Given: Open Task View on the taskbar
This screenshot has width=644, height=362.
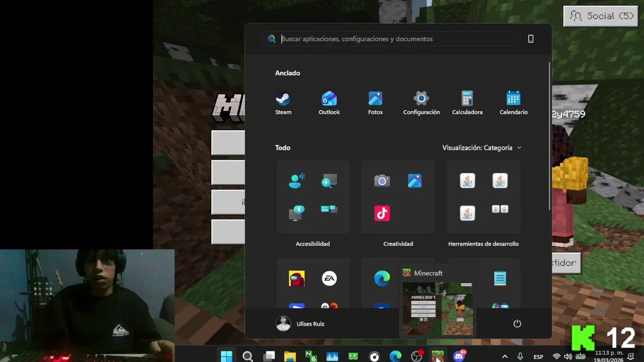Looking at the screenshot, I should coord(269,356).
